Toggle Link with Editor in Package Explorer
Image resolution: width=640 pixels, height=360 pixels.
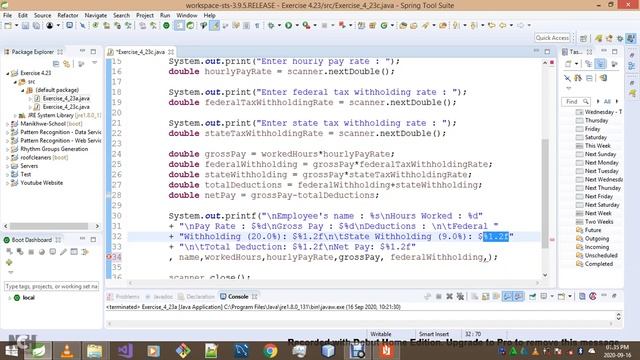[67, 64]
